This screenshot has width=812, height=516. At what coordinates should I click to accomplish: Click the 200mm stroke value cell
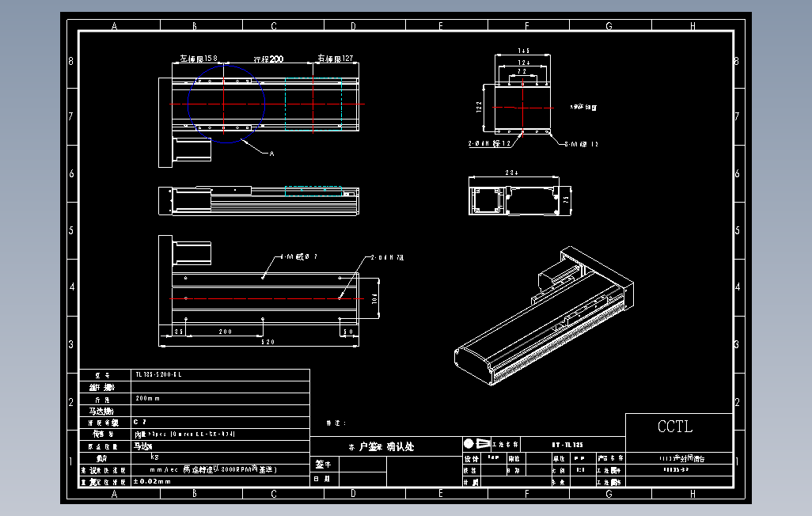pos(220,398)
